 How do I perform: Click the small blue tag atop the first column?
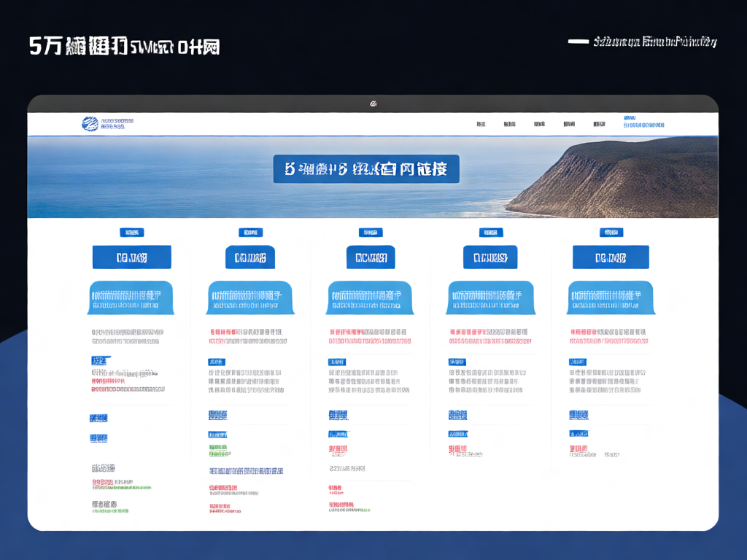(131, 233)
